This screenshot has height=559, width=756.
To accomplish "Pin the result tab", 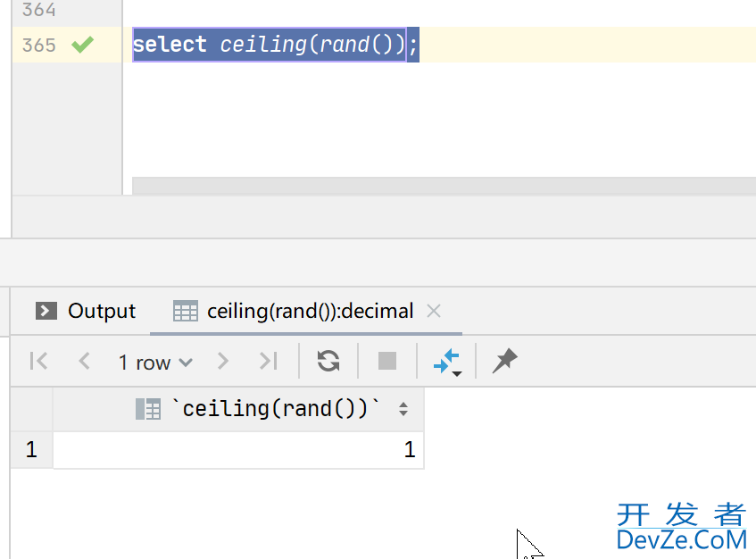I will coord(504,361).
